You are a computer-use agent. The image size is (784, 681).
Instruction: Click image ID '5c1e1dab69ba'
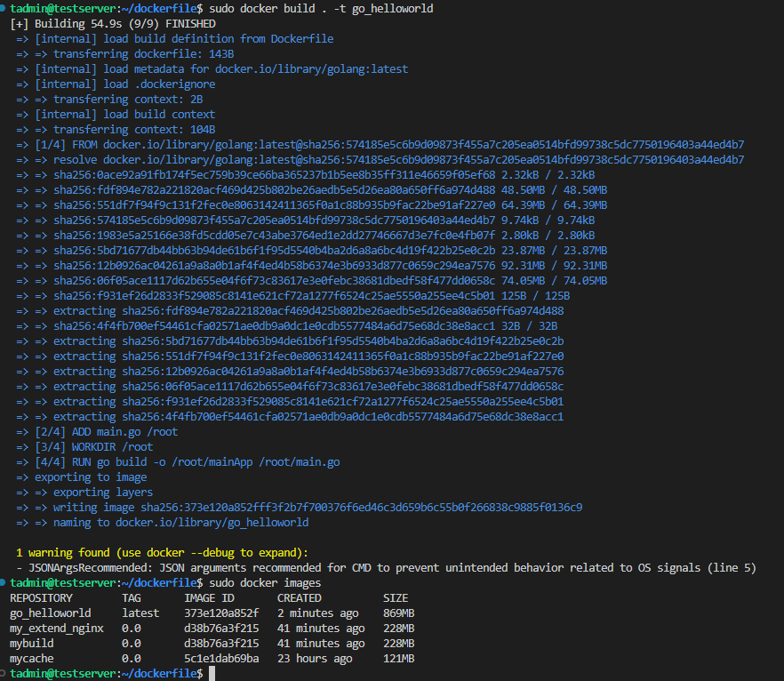pos(221,659)
